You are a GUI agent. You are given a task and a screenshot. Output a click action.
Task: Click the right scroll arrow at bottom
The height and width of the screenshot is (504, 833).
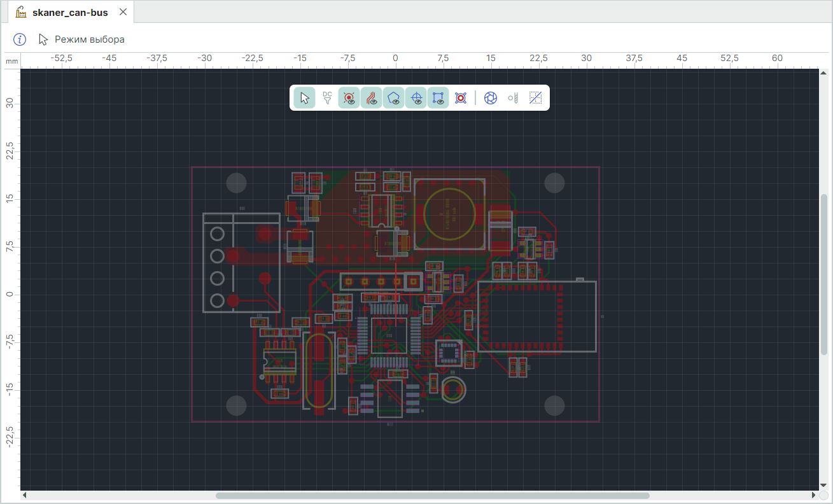[813, 495]
